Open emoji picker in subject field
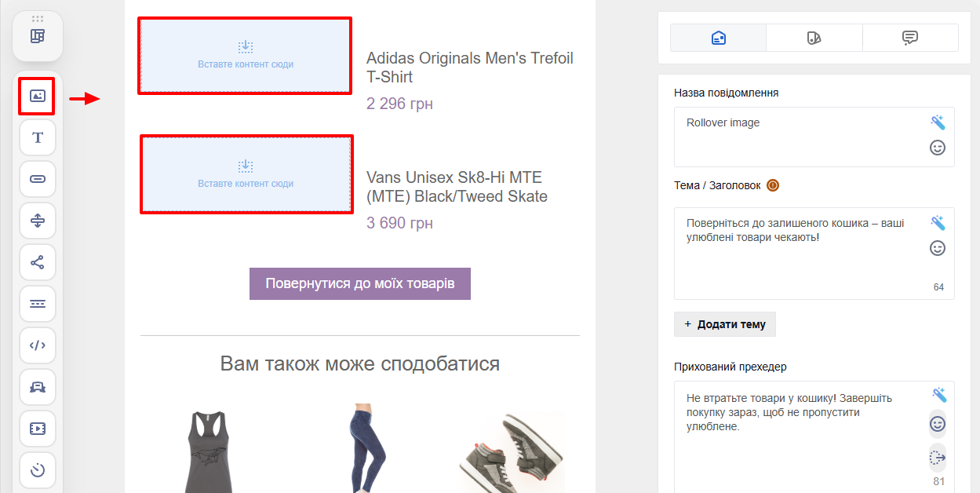The image size is (980, 493). tap(938, 248)
